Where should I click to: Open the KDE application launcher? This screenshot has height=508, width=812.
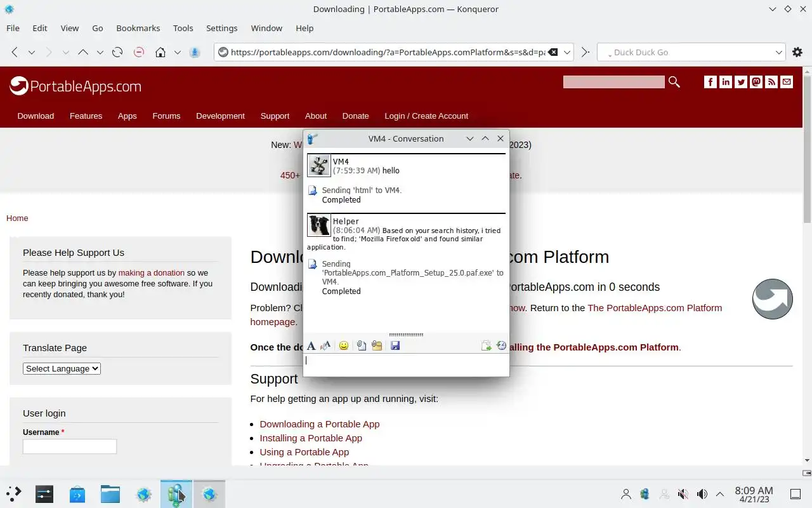pyautogui.click(x=13, y=494)
